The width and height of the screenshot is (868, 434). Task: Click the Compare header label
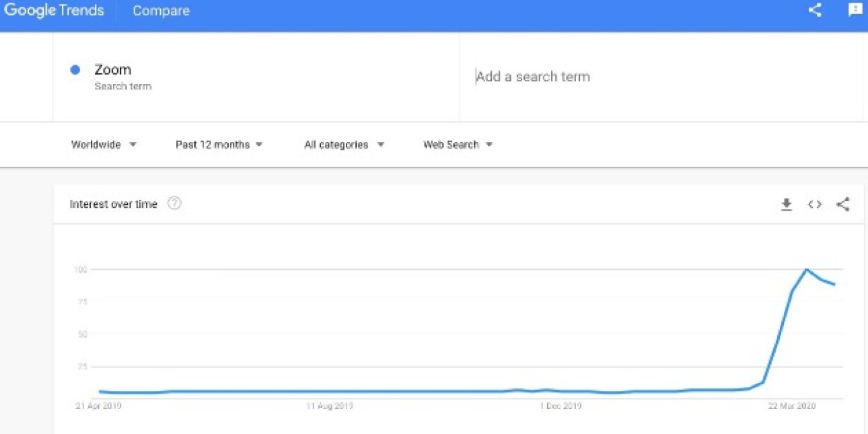click(161, 11)
